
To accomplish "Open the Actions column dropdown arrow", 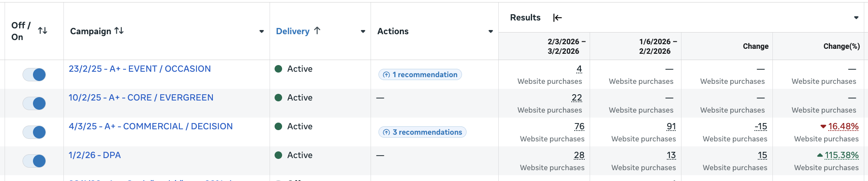I will pyautogui.click(x=491, y=31).
